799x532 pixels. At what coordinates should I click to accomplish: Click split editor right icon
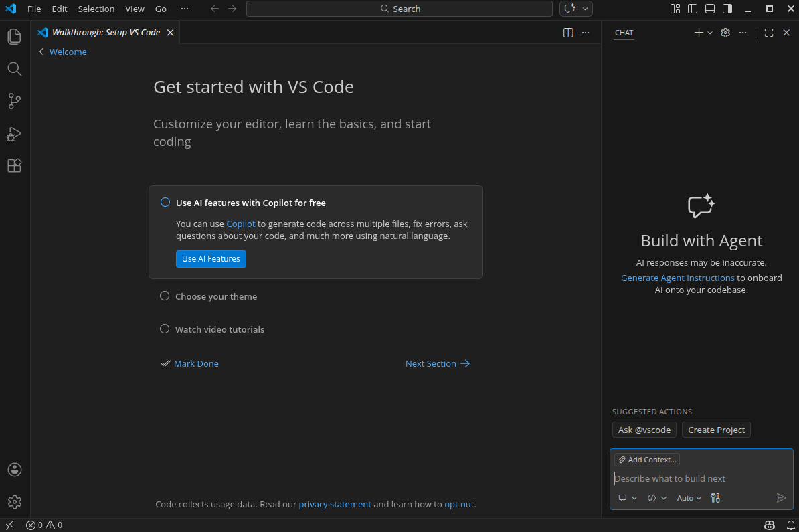click(x=568, y=33)
